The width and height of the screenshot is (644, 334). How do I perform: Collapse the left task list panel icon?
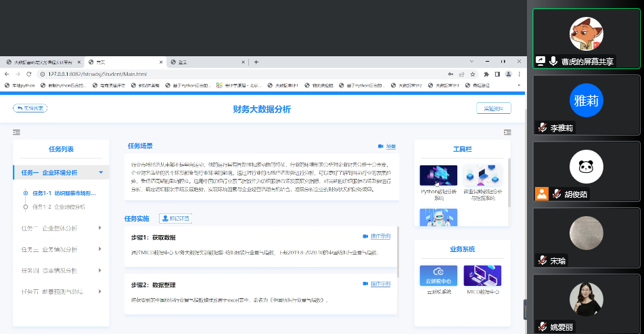coord(16,132)
